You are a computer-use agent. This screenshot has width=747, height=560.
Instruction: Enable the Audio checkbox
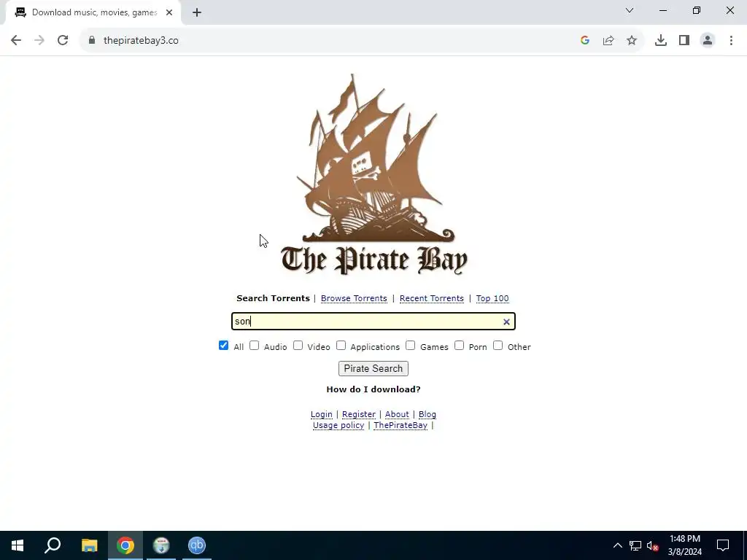[x=255, y=345]
